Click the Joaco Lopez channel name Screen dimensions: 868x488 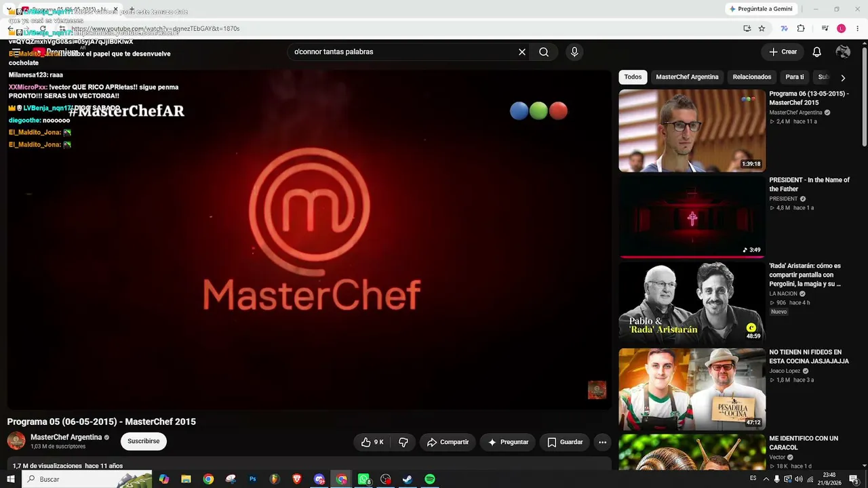click(785, 371)
